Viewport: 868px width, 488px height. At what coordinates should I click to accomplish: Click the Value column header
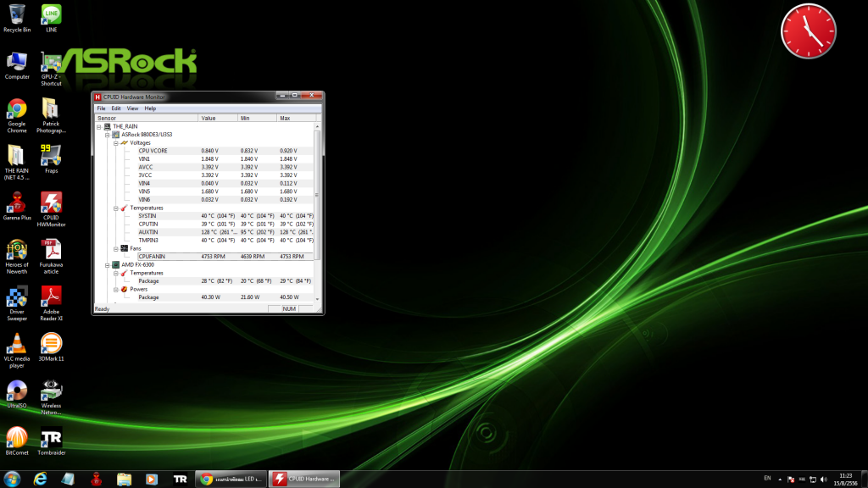point(218,118)
